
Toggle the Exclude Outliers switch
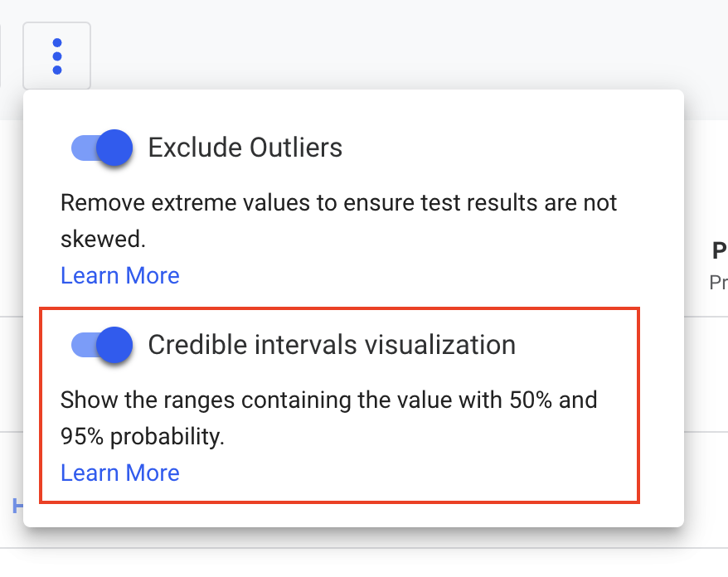102,148
